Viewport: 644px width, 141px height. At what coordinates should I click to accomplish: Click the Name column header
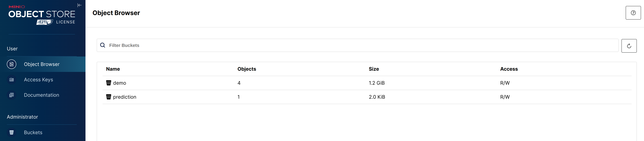pyautogui.click(x=113, y=69)
